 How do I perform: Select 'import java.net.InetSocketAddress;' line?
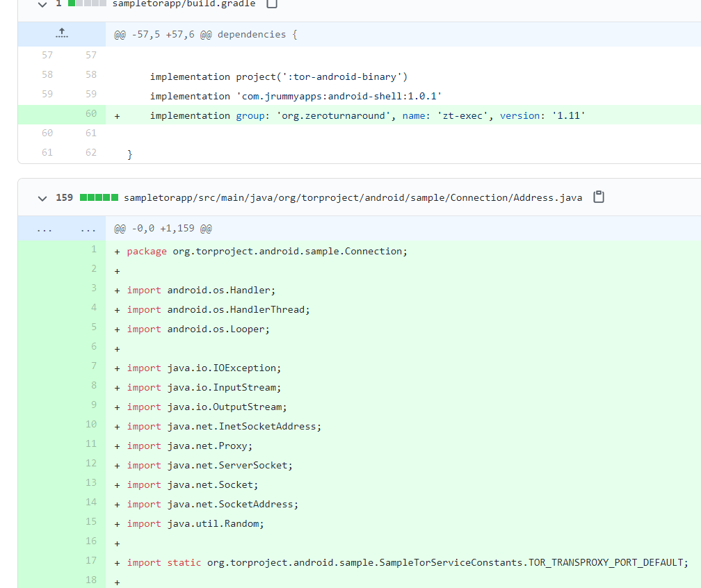224,427
